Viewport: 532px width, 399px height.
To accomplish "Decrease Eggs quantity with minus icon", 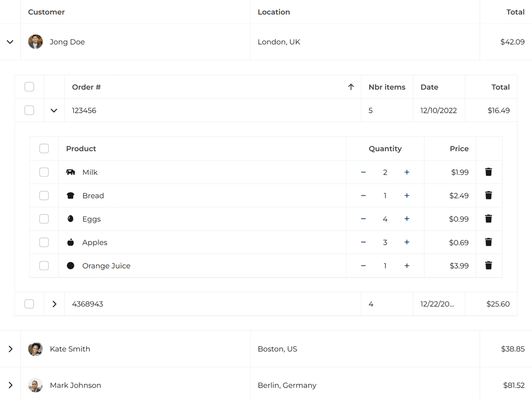I will point(363,219).
